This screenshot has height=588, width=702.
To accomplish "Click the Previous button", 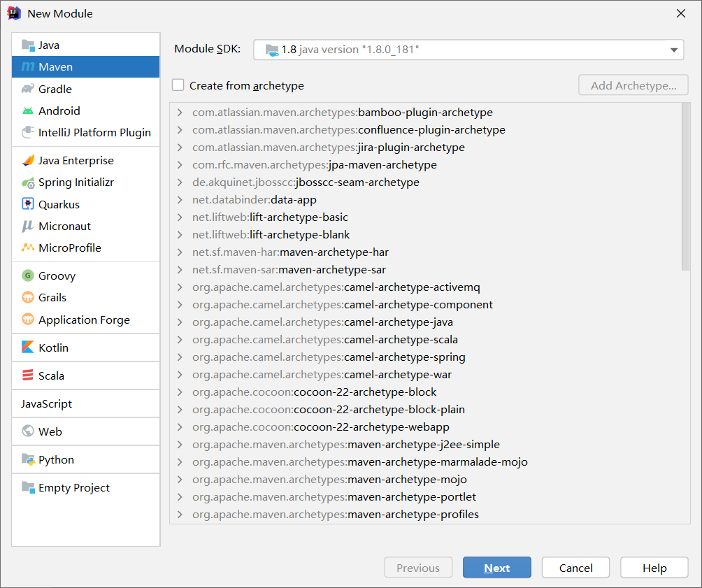I will [x=418, y=568].
